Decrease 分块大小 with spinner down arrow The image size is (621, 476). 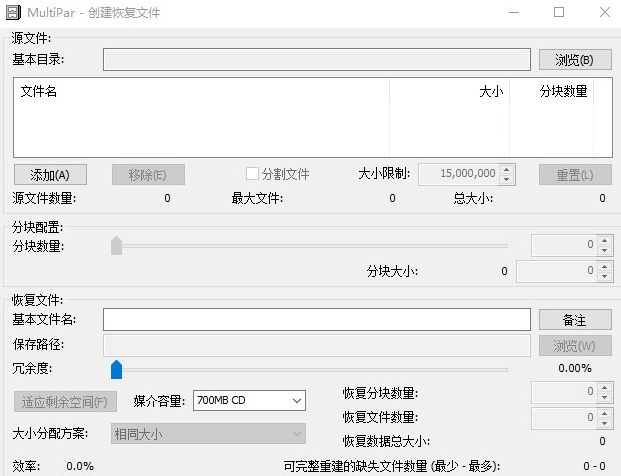tap(604, 276)
